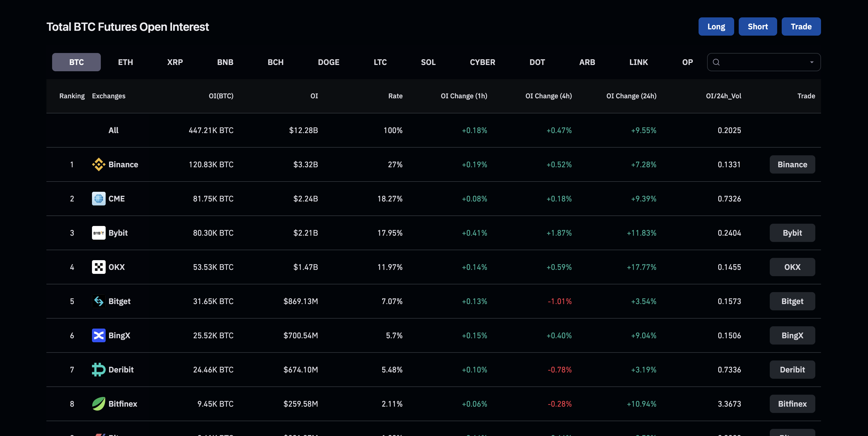The image size is (868, 436).
Task: Click the Bitfinex exchange logo
Action: 99,404
